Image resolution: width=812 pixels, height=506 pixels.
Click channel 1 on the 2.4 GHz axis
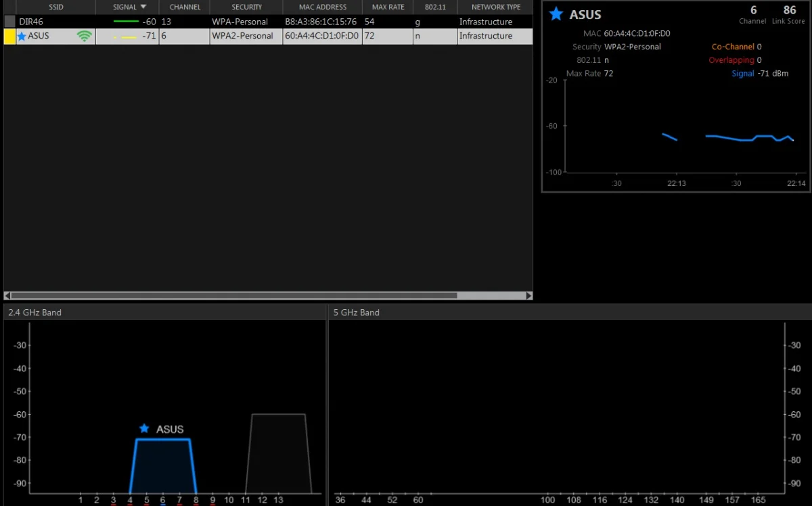coord(81,500)
